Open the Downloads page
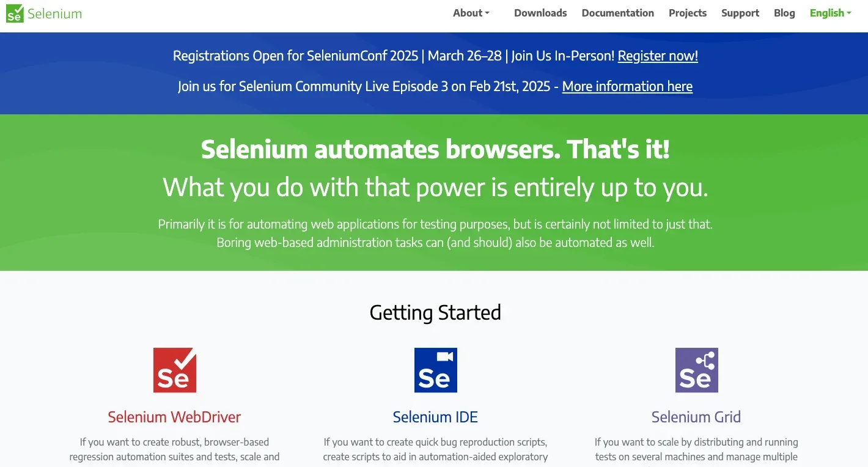Viewport: 868px width, 467px height. [540, 13]
